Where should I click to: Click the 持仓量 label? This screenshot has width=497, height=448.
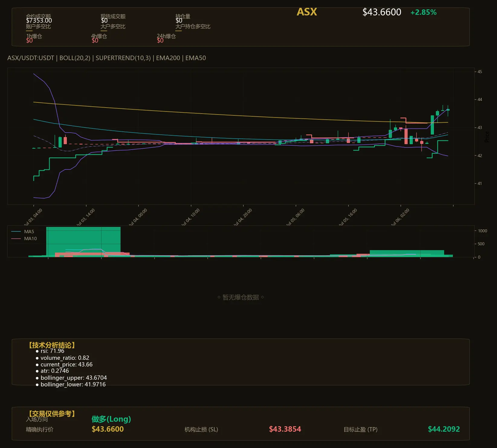[183, 16]
